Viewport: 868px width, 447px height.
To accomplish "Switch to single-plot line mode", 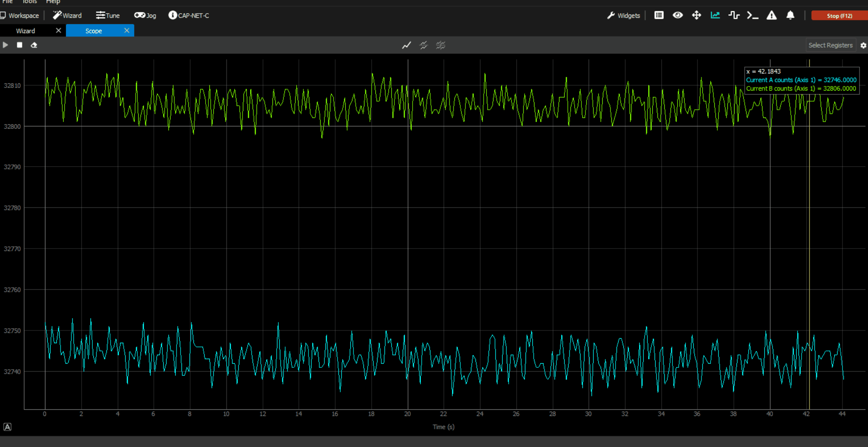I will tap(406, 45).
